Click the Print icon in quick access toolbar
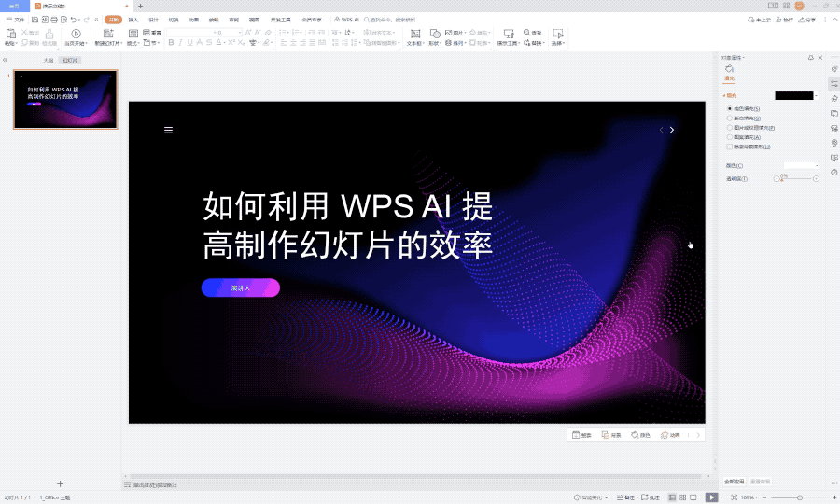Viewport: 840px width, 504px height. pos(54,20)
